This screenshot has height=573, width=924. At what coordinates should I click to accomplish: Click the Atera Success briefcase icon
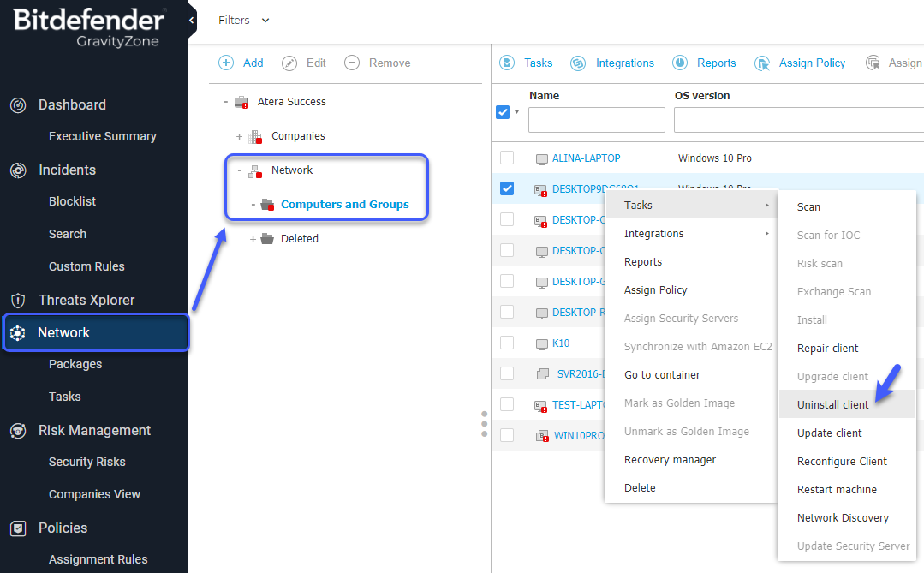[241, 103]
